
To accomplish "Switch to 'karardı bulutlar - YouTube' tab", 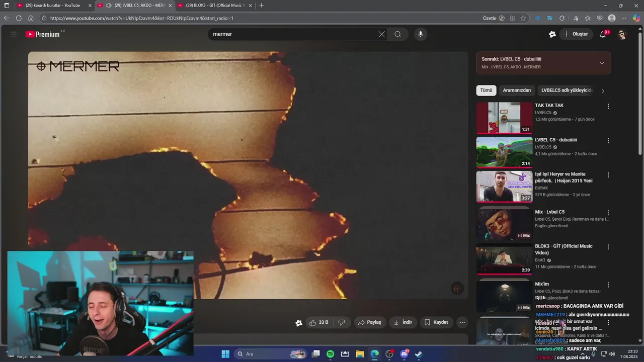I will [54, 6].
